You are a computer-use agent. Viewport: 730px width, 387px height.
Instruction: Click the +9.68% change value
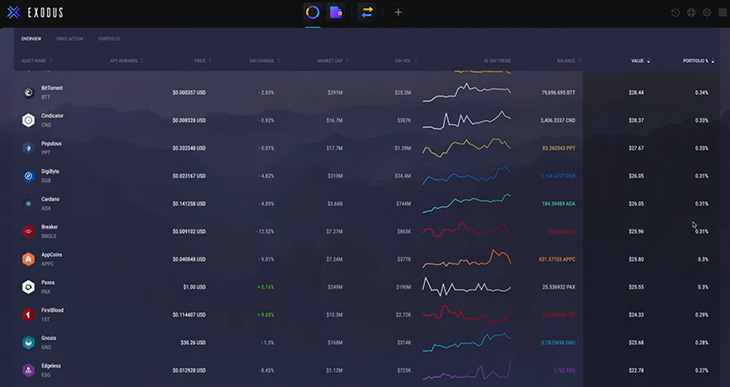click(x=266, y=315)
